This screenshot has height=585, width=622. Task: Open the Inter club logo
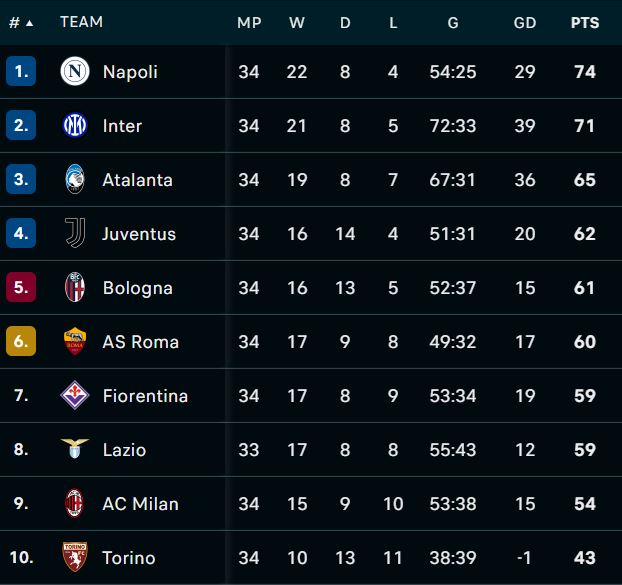point(75,125)
